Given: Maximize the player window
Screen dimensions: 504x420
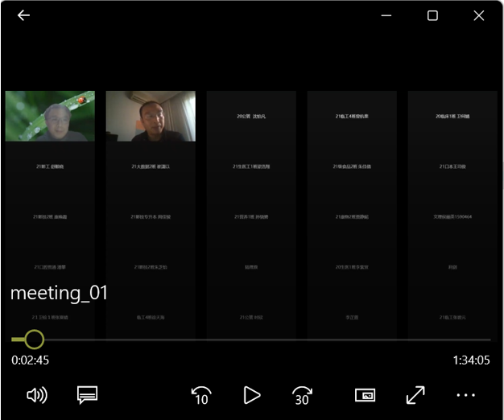Looking at the screenshot, I should pos(432,15).
